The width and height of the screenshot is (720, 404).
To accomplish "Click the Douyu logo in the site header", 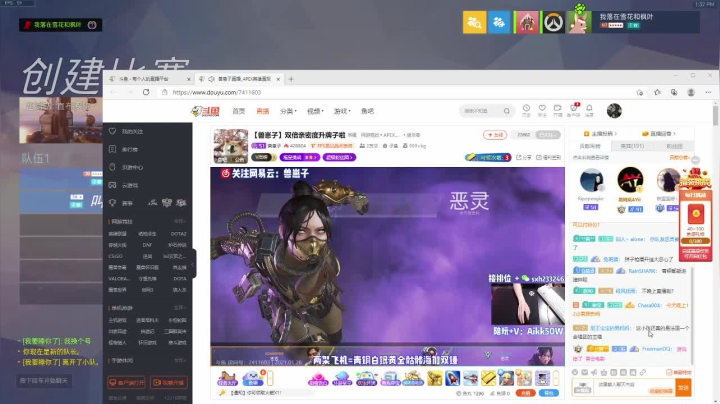I will pyautogui.click(x=205, y=111).
